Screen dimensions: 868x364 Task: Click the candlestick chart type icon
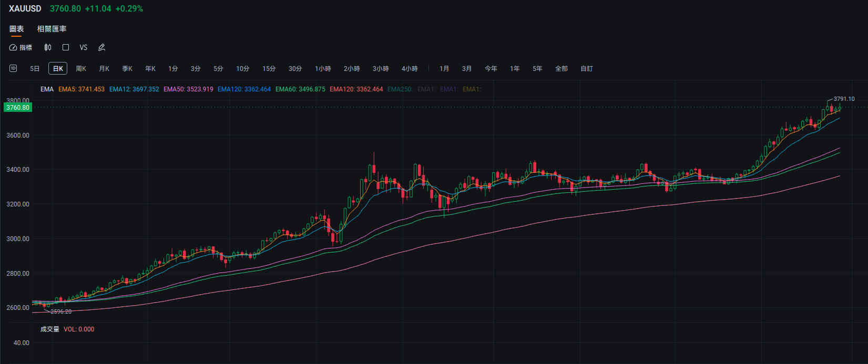coord(48,48)
